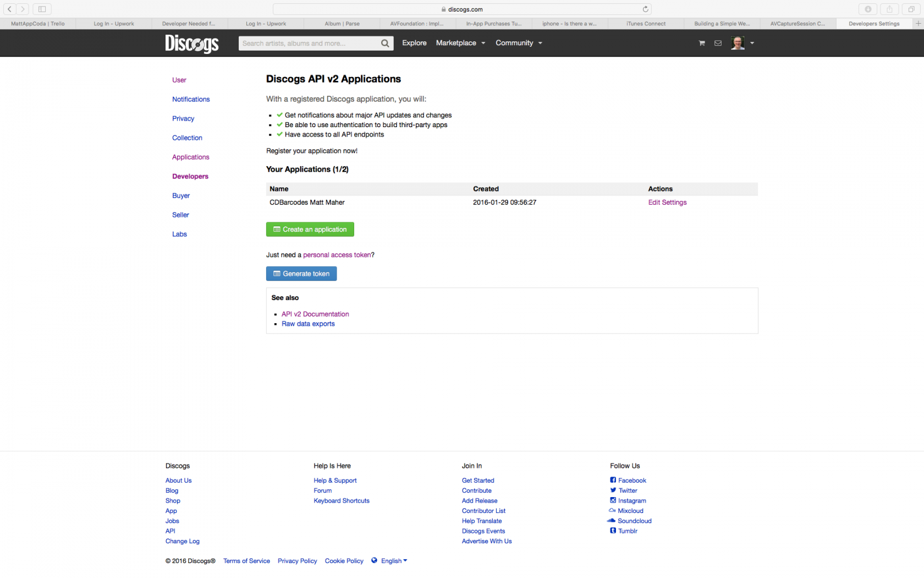Click Edit Settings for CDBarcodes Matt Maher
Viewport: 924px width, 578px height.
click(x=667, y=203)
